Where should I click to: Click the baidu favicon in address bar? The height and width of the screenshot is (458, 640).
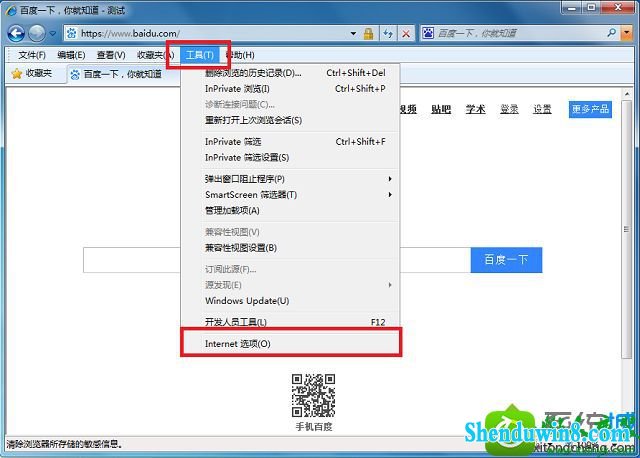pyautogui.click(x=71, y=33)
